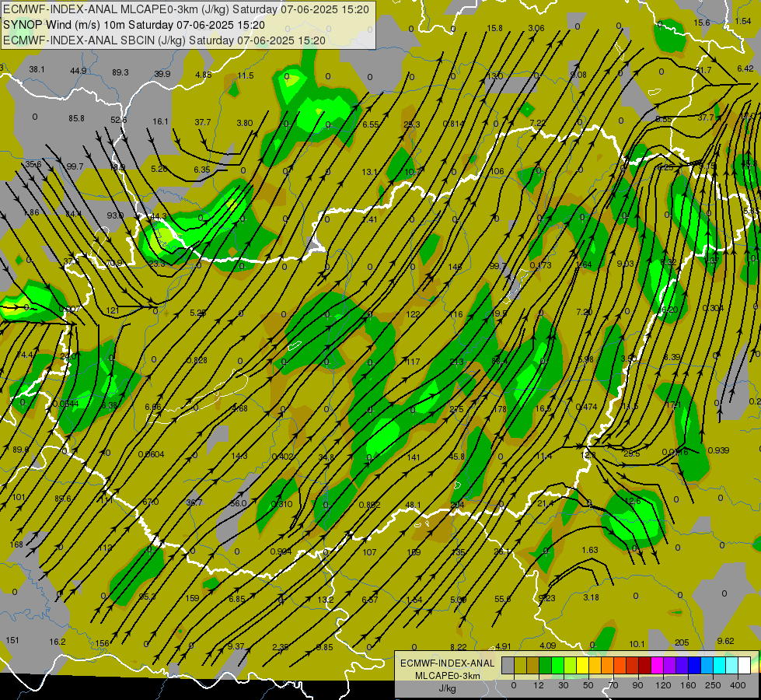This screenshot has height=700, width=761.
Task: Click the map value 141
Action: pyautogui.click(x=414, y=457)
